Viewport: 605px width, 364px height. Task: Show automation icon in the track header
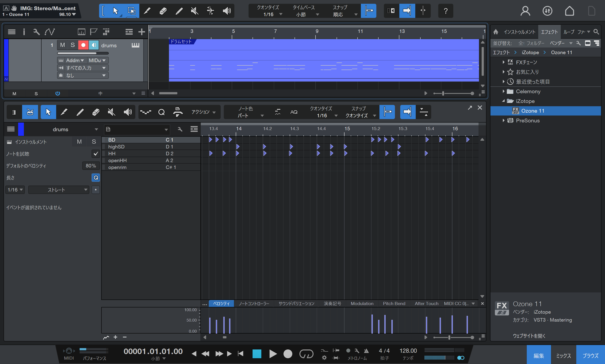[50, 32]
